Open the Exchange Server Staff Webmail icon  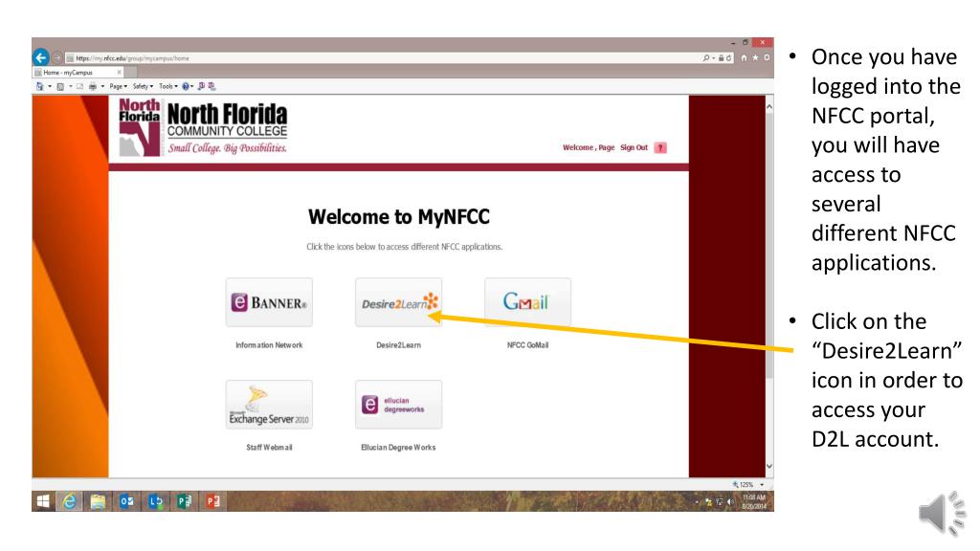tap(269, 405)
